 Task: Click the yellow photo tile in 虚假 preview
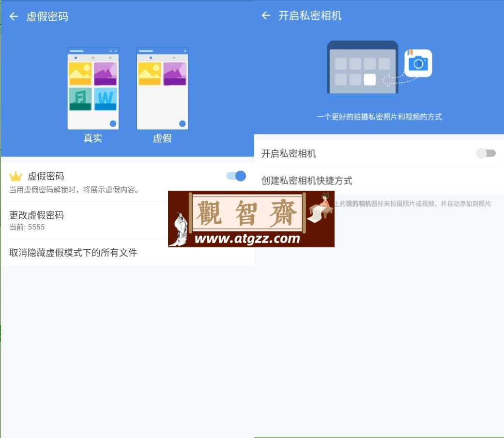click(150, 74)
